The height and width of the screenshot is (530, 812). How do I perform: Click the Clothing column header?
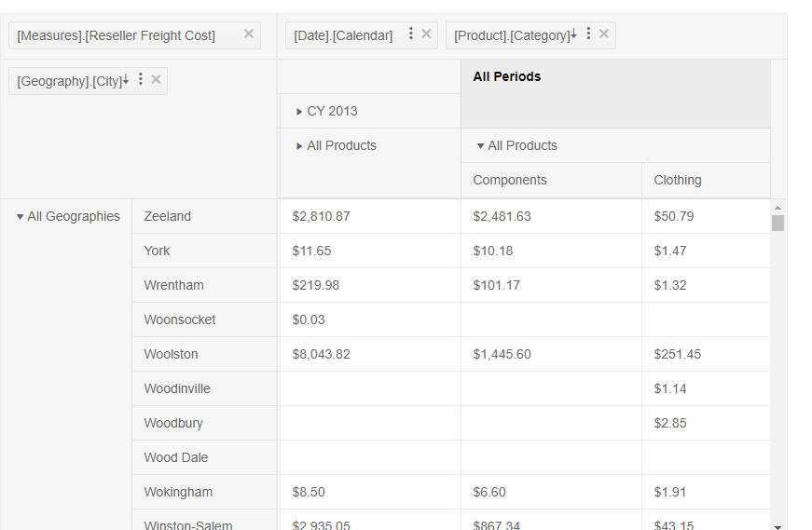tap(678, 180)
